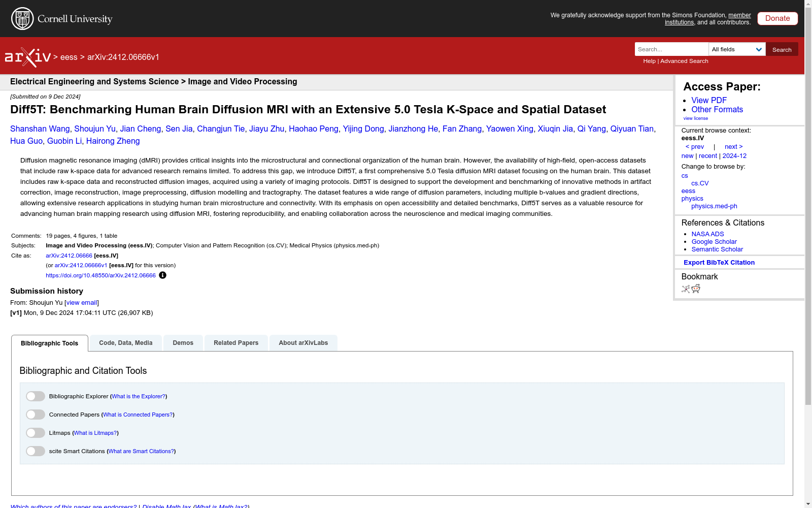Image resolution: width=812 pixels, height=508 pixels.
Task: Click author Qiyuan Tian link
Action: [x=632, y=129]
